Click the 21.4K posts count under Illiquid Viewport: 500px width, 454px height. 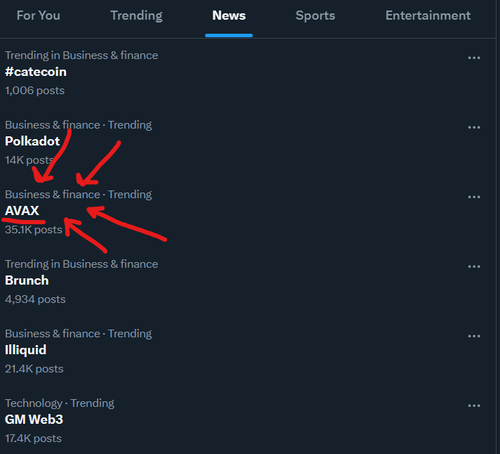tap(34, 369)
